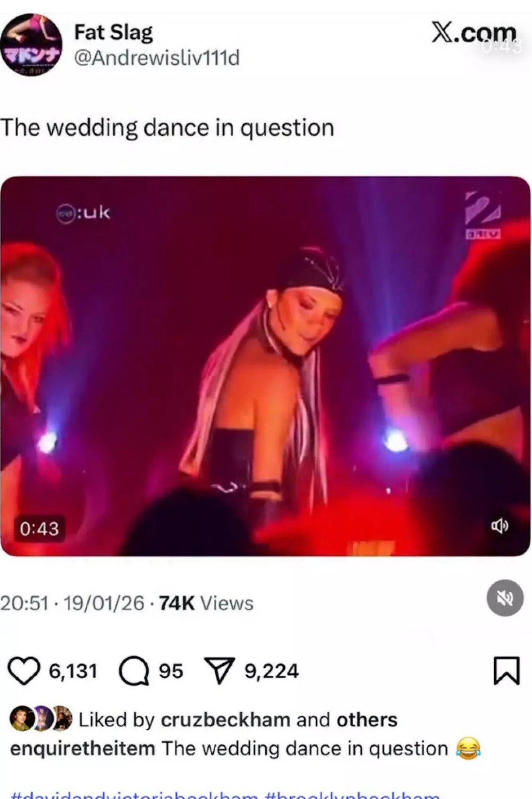
Task: Tap the 74K Views label
Action: tap(206, 603)
